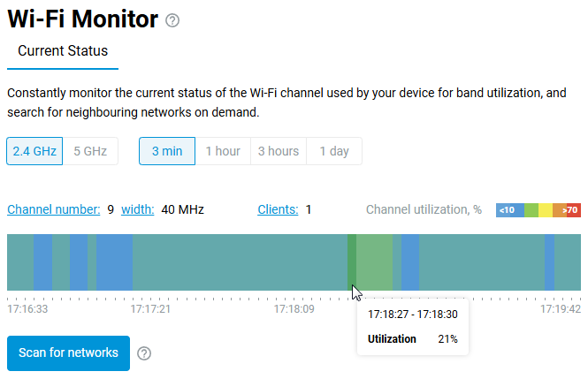Click the green legend swatch in utilization scale
Viewport: 588px width, 379px height.
531,210
